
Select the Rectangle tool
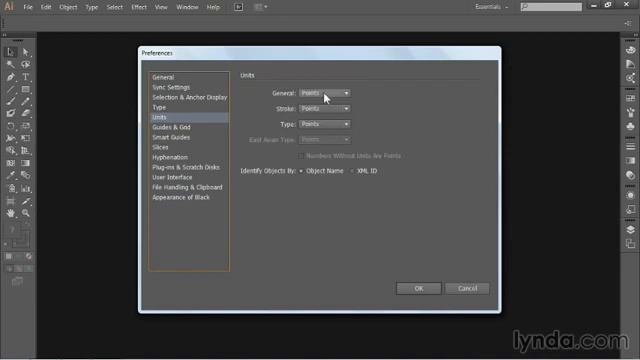pyautogui.click(x=25, y=89)
